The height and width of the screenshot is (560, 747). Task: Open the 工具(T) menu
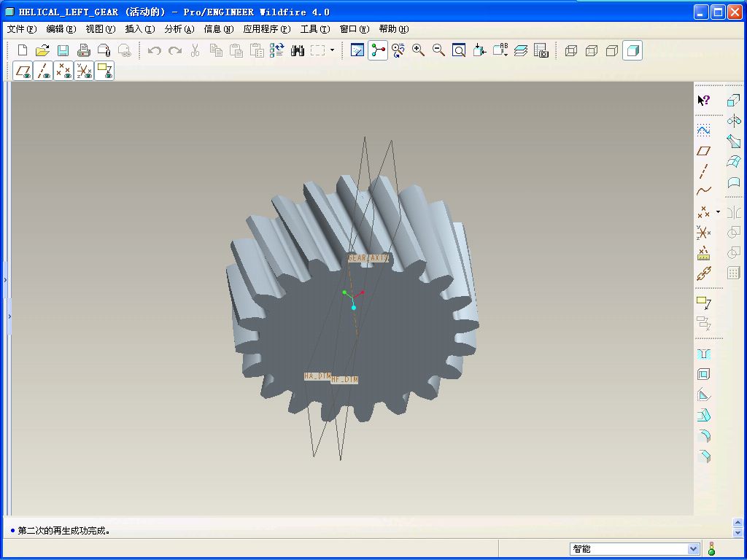click(315, 29)
